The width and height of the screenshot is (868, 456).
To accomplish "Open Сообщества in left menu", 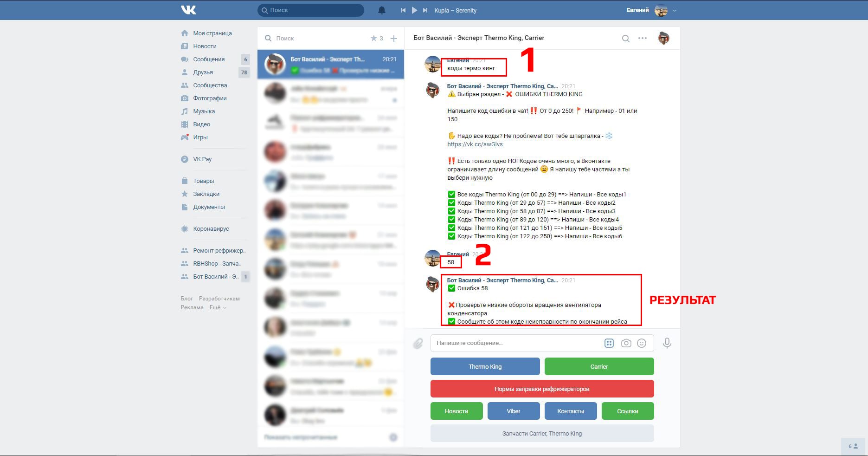I will 210,85.
